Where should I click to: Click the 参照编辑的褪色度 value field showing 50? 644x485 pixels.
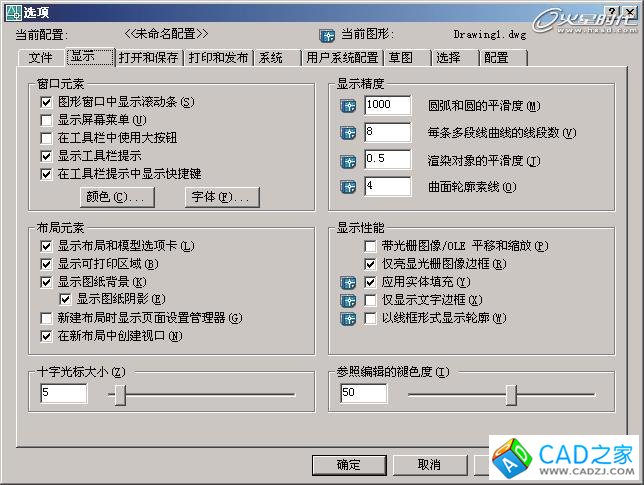[363, 393]
